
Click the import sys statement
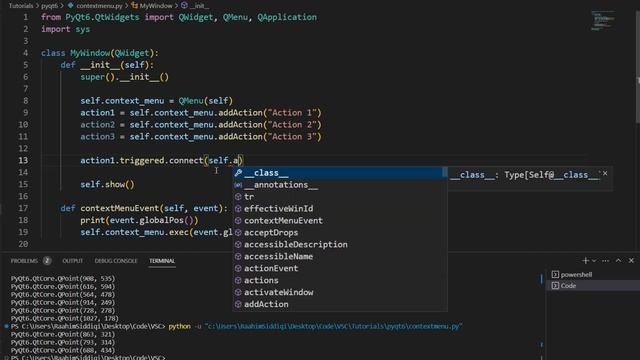point(65,29)
